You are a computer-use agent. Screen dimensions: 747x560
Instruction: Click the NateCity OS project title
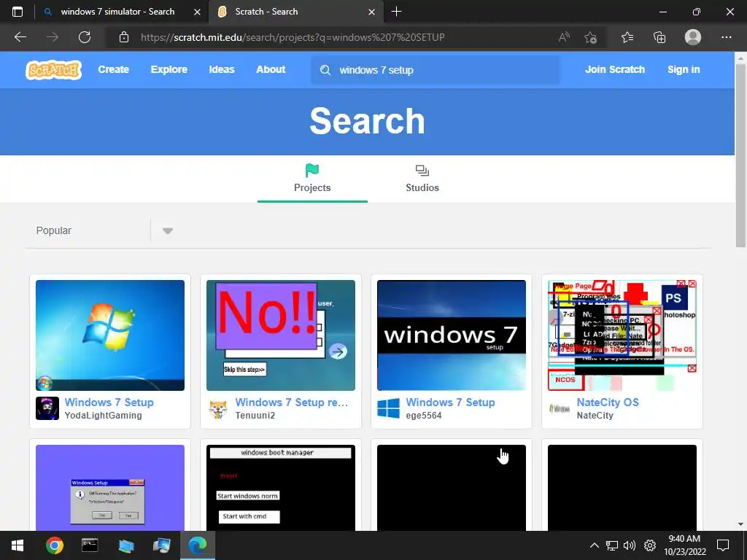pyautogui.click(x=608, y=402)
